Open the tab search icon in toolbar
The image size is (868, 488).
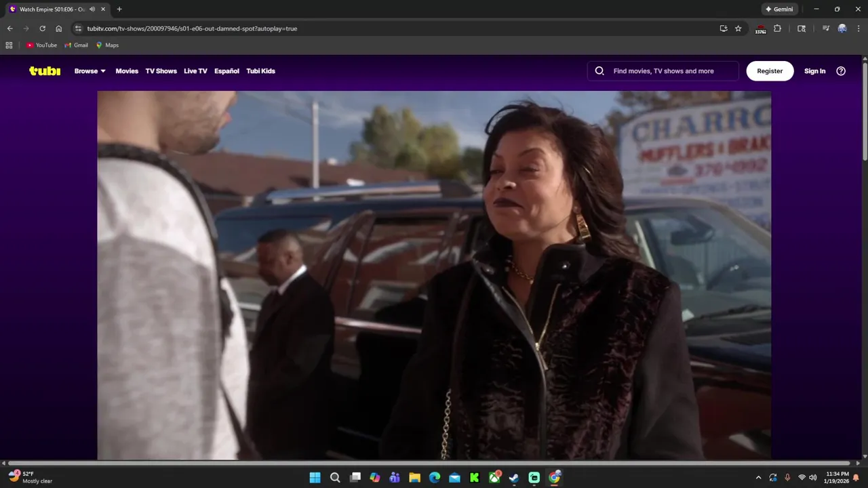pos(802,28)
